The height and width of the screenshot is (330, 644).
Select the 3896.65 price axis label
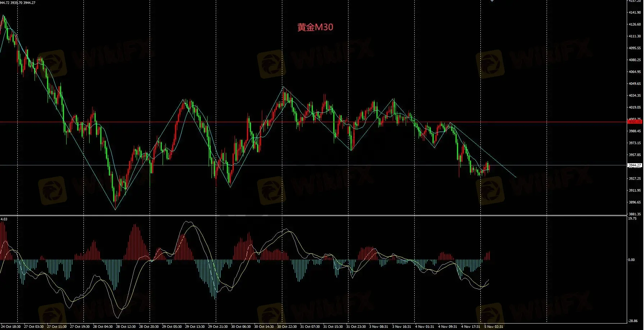[635, 202]
